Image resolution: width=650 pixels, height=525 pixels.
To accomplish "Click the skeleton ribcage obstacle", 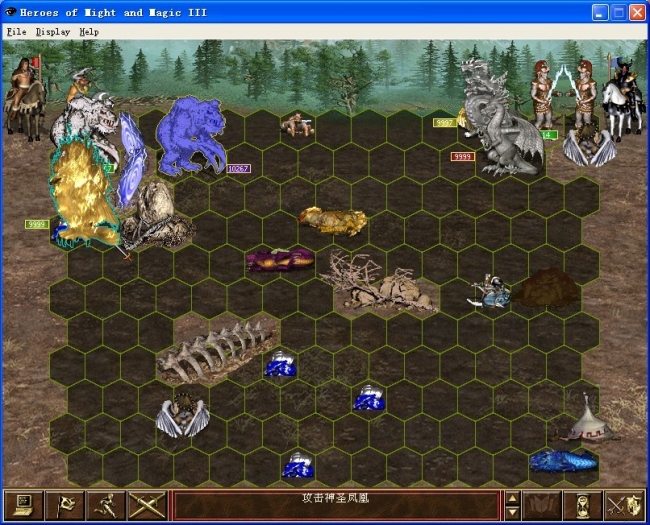I will pos(218,352).
